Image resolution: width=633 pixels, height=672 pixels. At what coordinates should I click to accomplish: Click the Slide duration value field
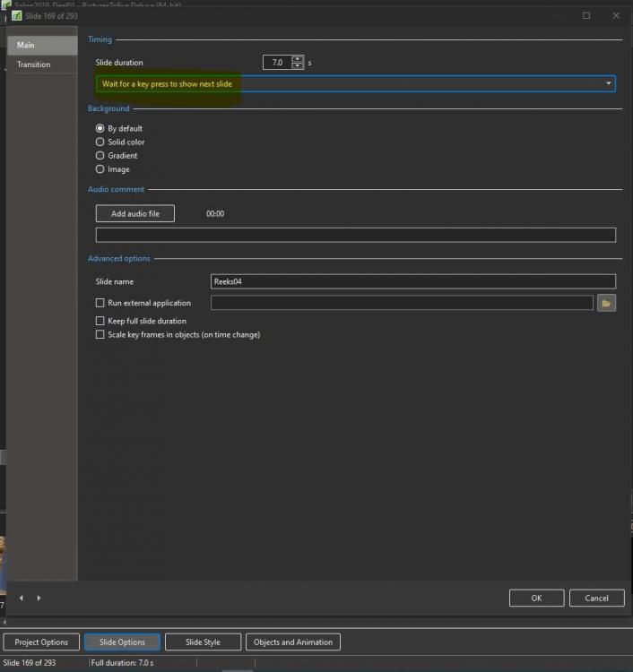pos(277,63)
